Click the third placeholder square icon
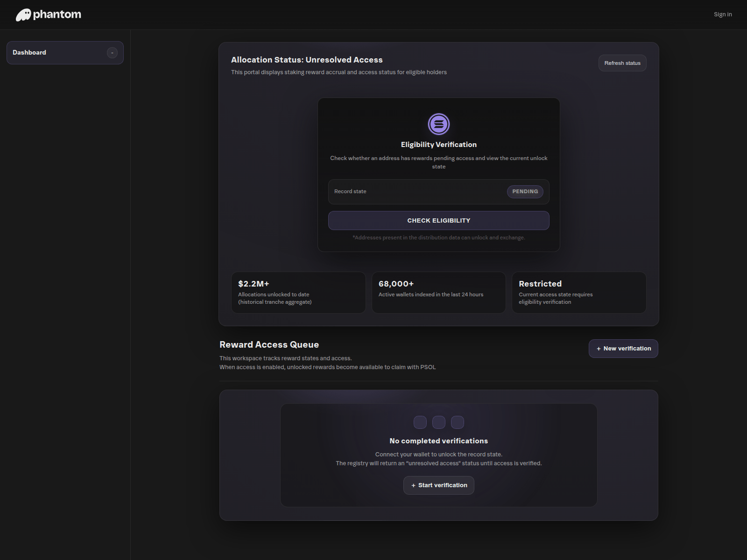 458,422
